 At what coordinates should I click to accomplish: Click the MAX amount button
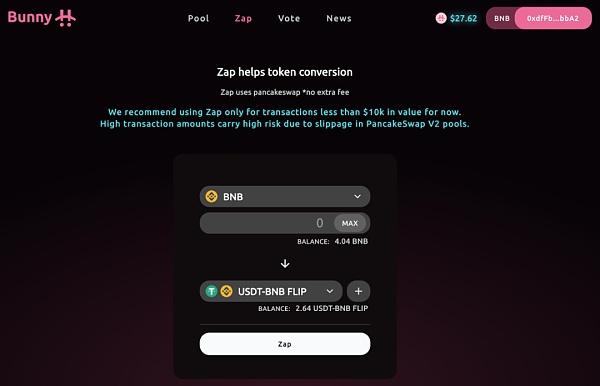350,223
